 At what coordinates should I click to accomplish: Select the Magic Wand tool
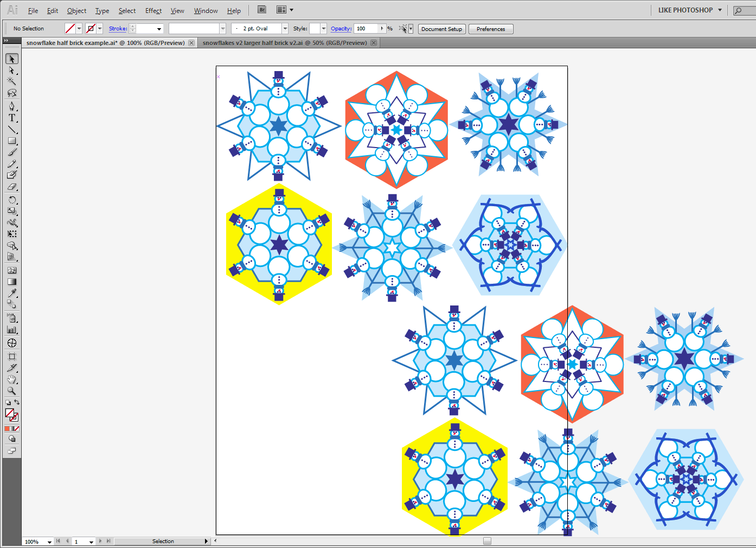(11, 81)
